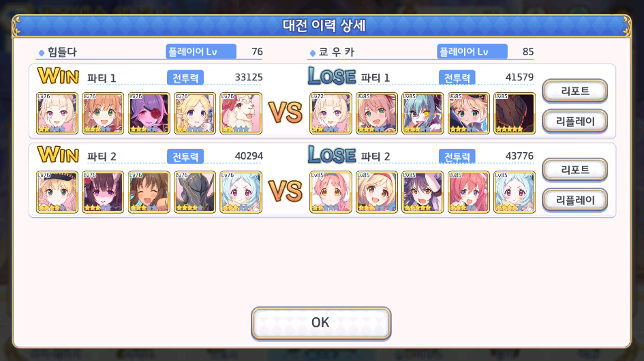Select the teal-haired character in losing party 1
Viewport: 644px width, 361px height.
pyautogui.click(x=423, y=113)
